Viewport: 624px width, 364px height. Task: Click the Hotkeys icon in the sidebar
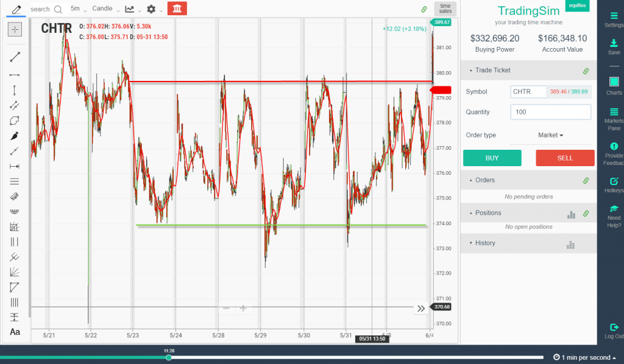614,181
